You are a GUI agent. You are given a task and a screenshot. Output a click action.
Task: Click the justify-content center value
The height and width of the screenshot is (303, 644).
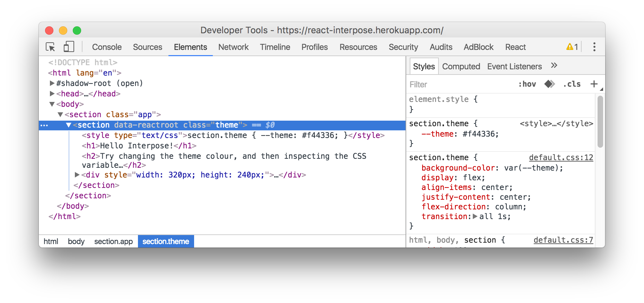tap(513, 197)
